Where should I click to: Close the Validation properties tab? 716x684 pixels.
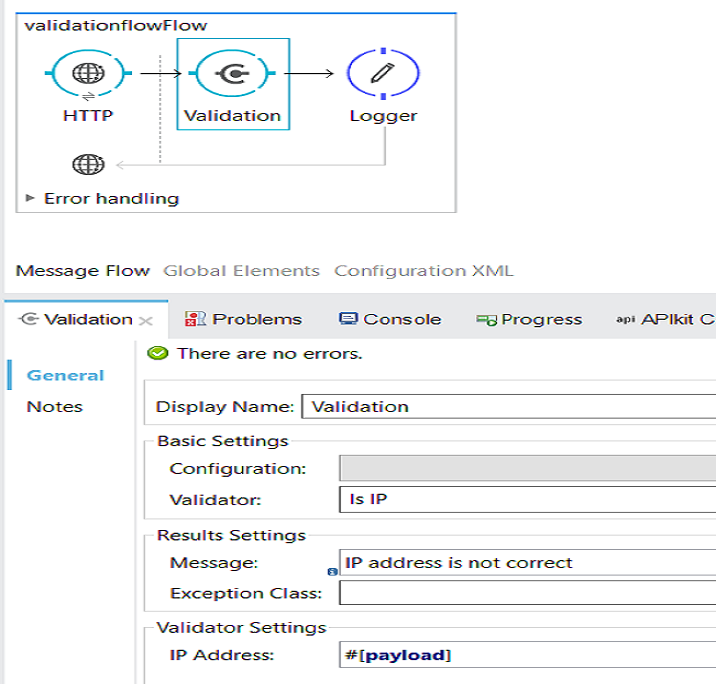[145, 320]
